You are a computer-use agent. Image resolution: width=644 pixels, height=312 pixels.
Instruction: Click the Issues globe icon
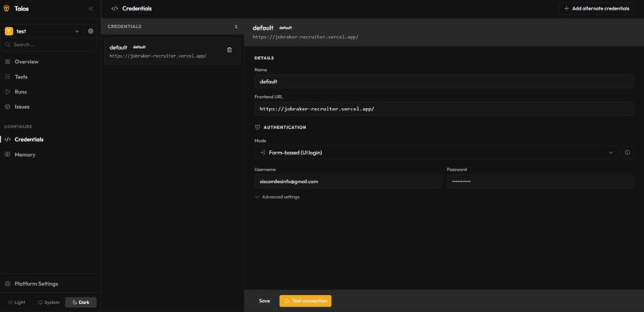click(x=7, y=106)
